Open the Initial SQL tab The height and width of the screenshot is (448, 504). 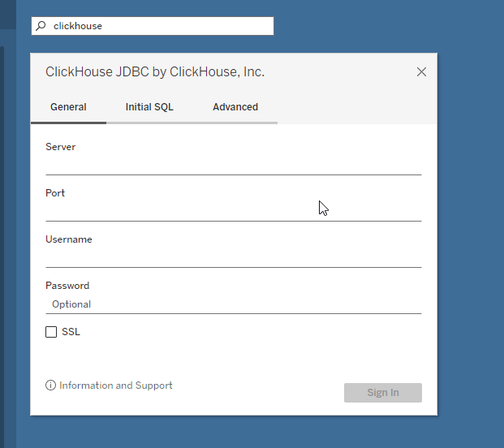pyautogui.click(x=149, y=107)
